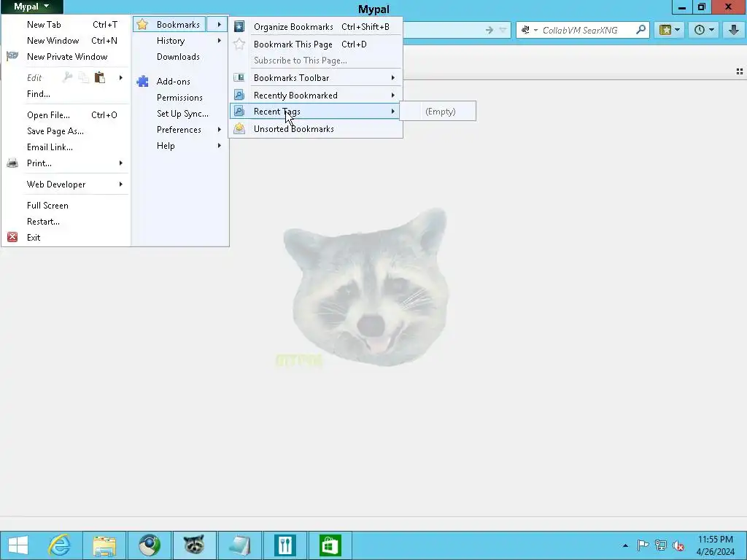Click the Organize Bookmarks icon
Image resolution: width=747 pixels, height=560 pixels.
point(239,27)
